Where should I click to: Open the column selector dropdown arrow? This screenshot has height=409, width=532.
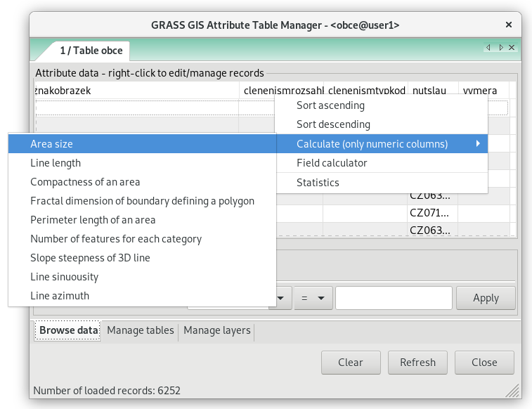point(280,298)
